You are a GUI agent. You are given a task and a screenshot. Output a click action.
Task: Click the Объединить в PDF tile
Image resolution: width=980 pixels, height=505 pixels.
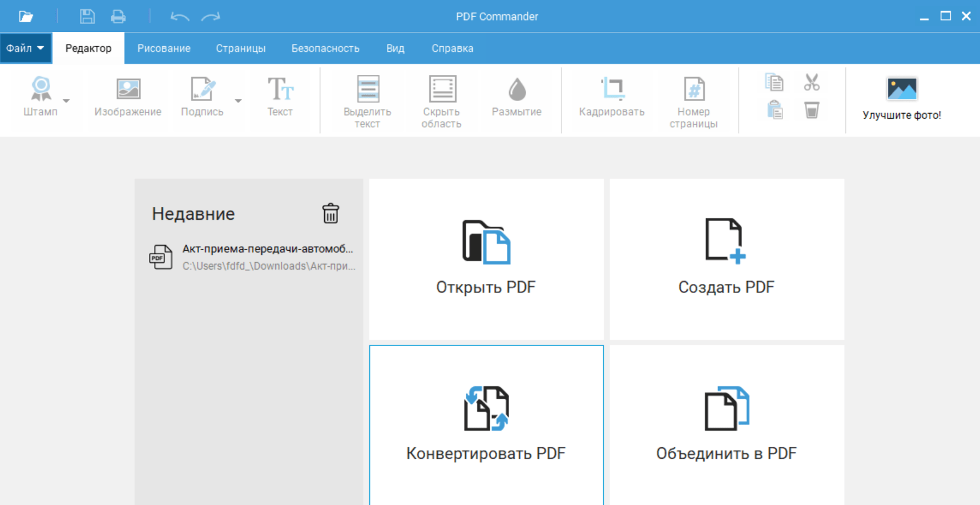pyautogui.click(x=727, y=425)
